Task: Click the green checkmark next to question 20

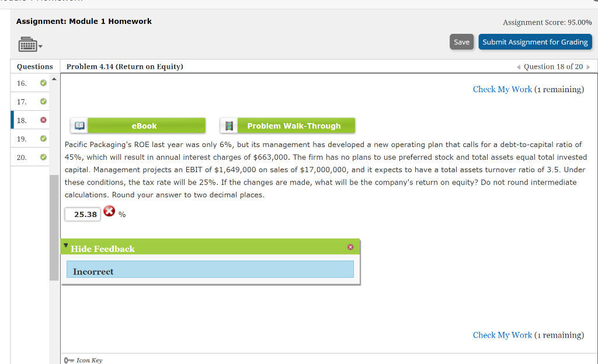Action: (43, 156)
